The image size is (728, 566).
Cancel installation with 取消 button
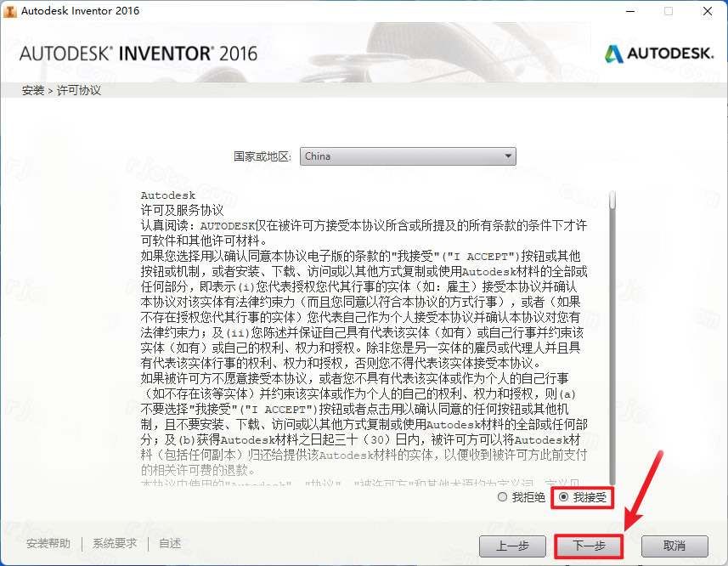click(x=674, y=546)
